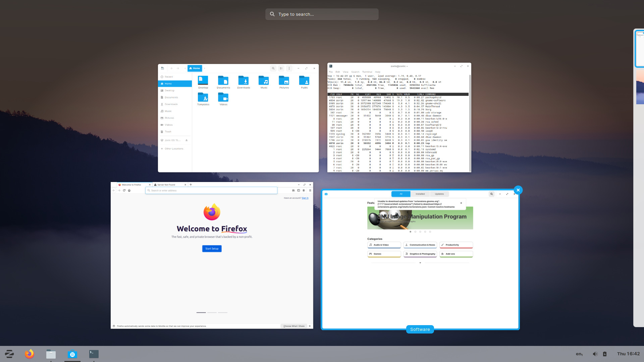
Task: Open the Graphics & Photography category
Action: 420,254
